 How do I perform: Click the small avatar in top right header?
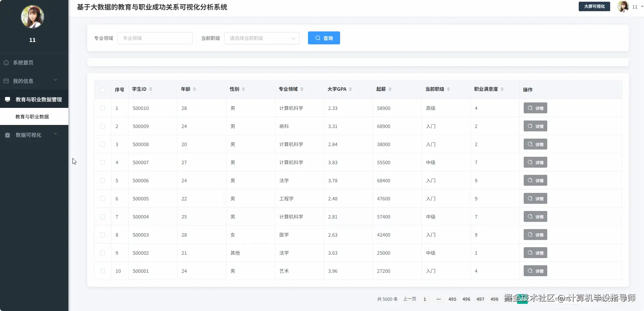(623, 6)
